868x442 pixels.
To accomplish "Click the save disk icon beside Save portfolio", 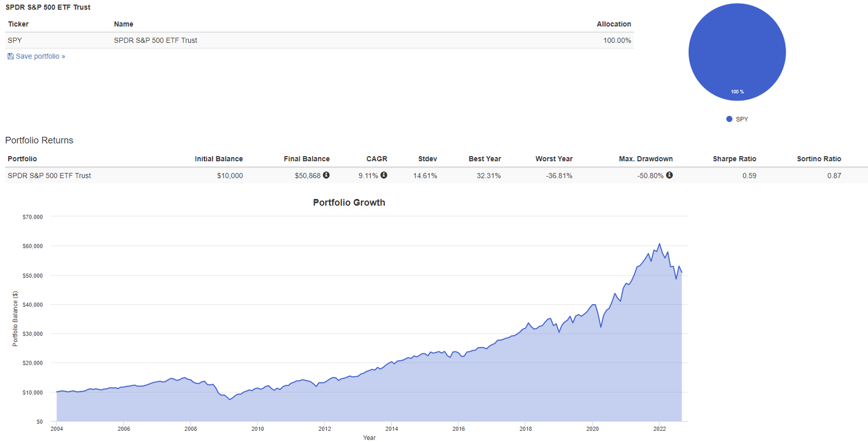I will point(11,56).
